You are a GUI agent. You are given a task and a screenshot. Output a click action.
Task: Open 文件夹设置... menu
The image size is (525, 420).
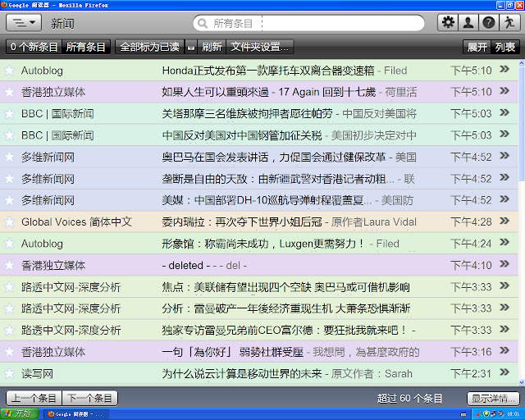[260, 47]
